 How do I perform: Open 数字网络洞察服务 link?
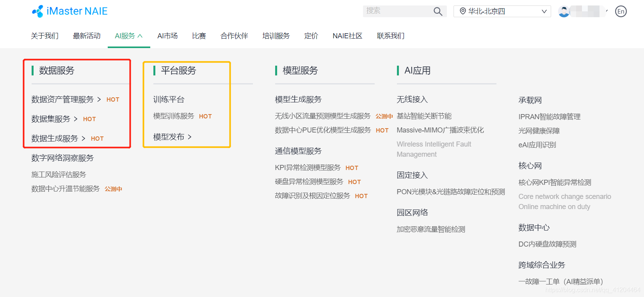coord(62,158)
